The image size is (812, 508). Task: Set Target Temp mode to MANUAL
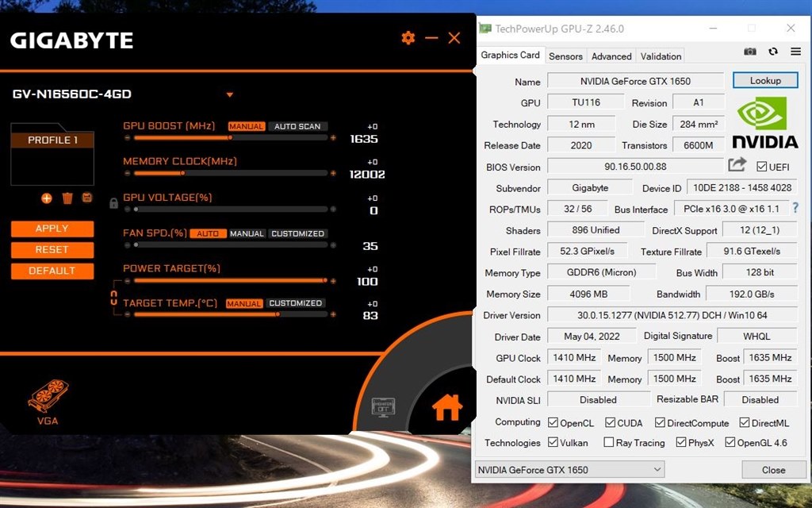[x=244, y=303]
